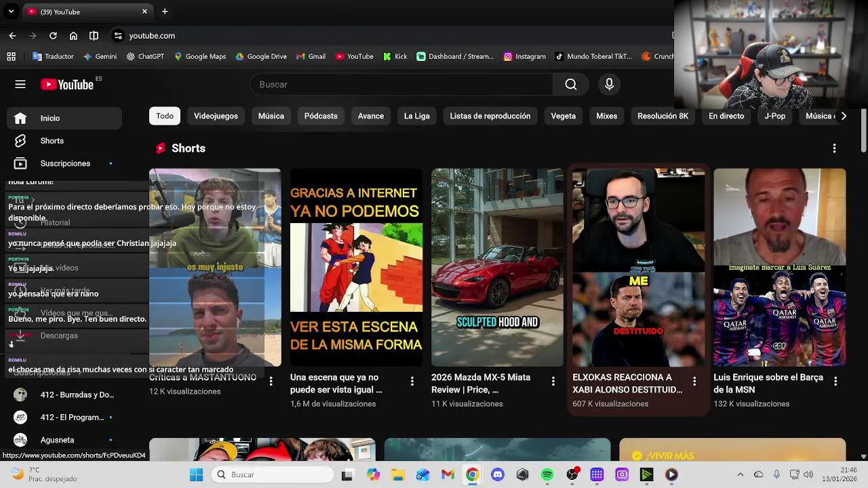Open 412 - Burradas y Do... subscription

(64, 394)
